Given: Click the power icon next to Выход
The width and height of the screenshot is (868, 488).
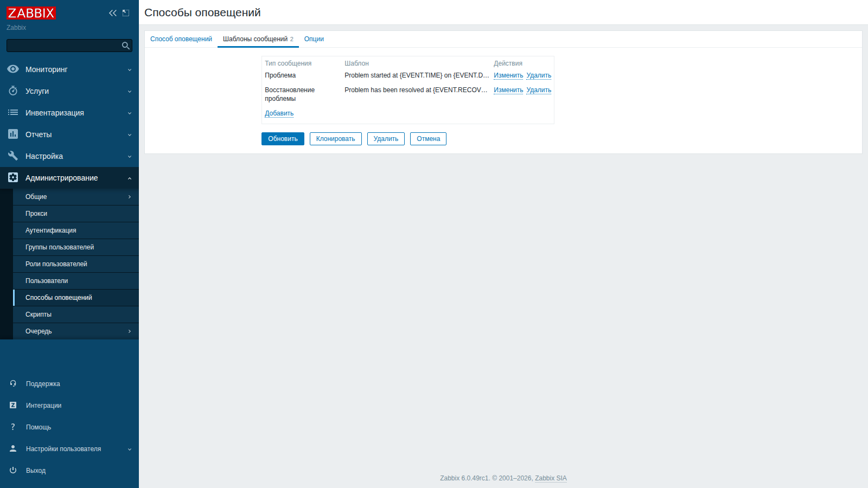Looking at the screenshot, I should [13, 470].
